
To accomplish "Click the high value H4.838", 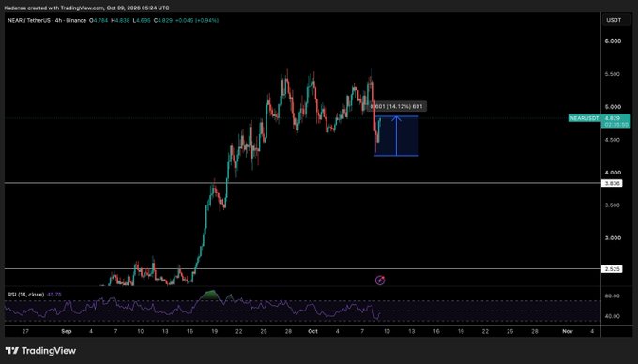I will tap(120, 20).
